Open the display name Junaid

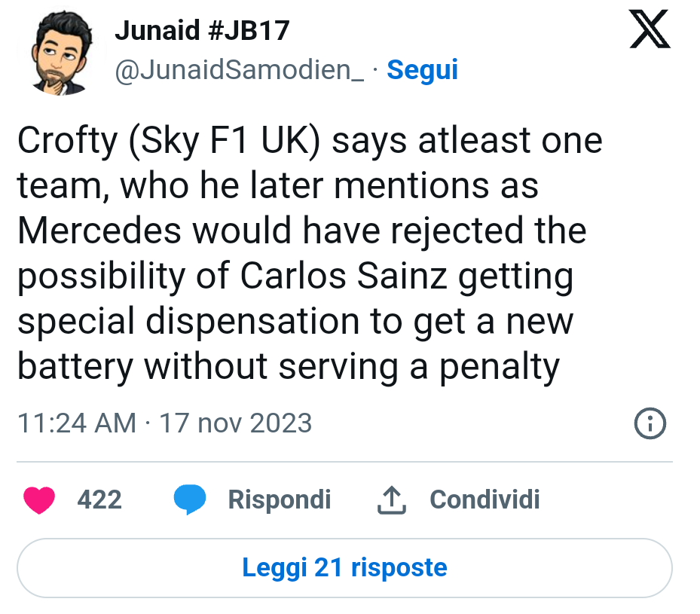click(157, 30)
